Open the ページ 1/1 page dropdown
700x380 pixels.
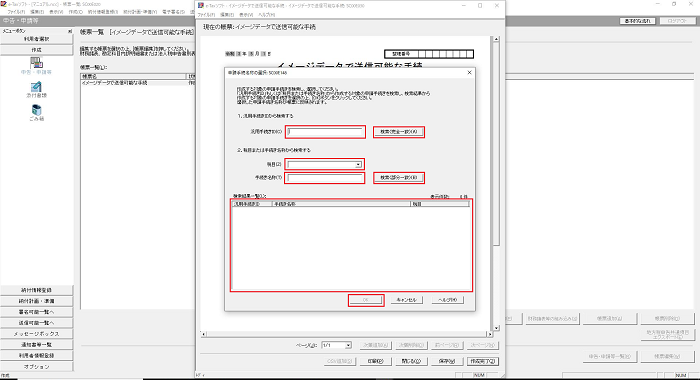(x=348, y=345)
